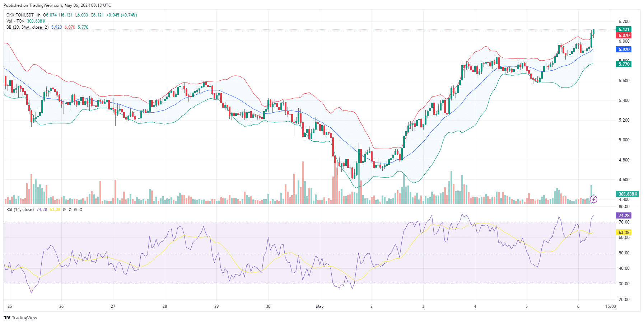Click the low value L6.033

click(81, 15)
